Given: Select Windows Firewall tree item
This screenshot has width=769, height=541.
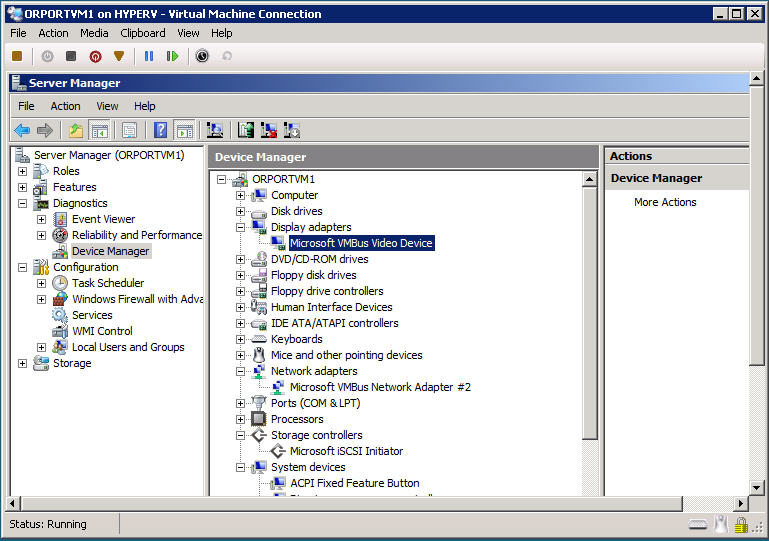Looking at the screenshot, I should point(137,299).
